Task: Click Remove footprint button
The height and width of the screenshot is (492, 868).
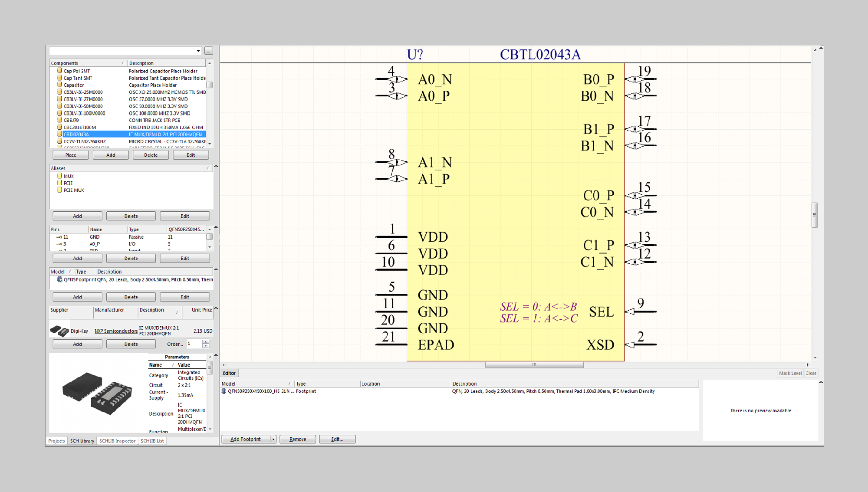Action: click(x=298, y=439)
